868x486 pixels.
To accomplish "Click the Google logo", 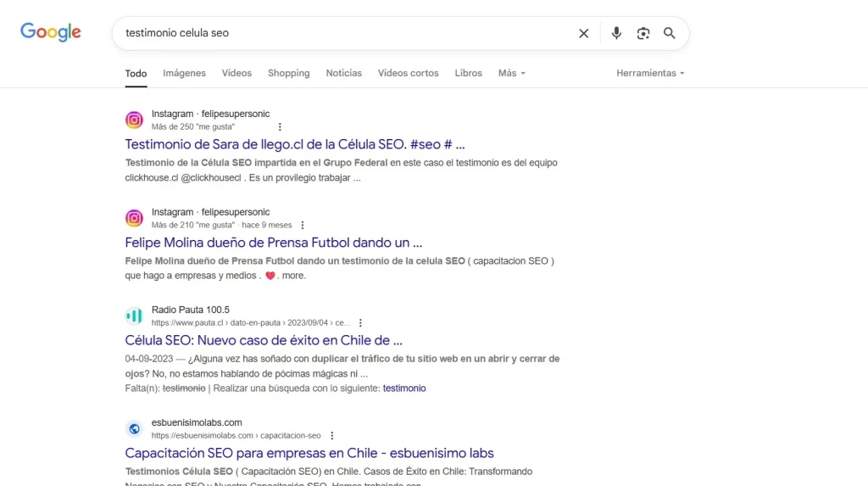I will (50, 32).
